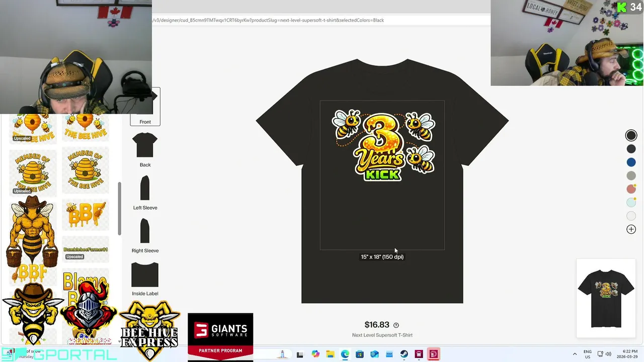This screenshot has height=362, width=644.
Task: Pick the coral shirt color swatch
Action: pos(631,189)
